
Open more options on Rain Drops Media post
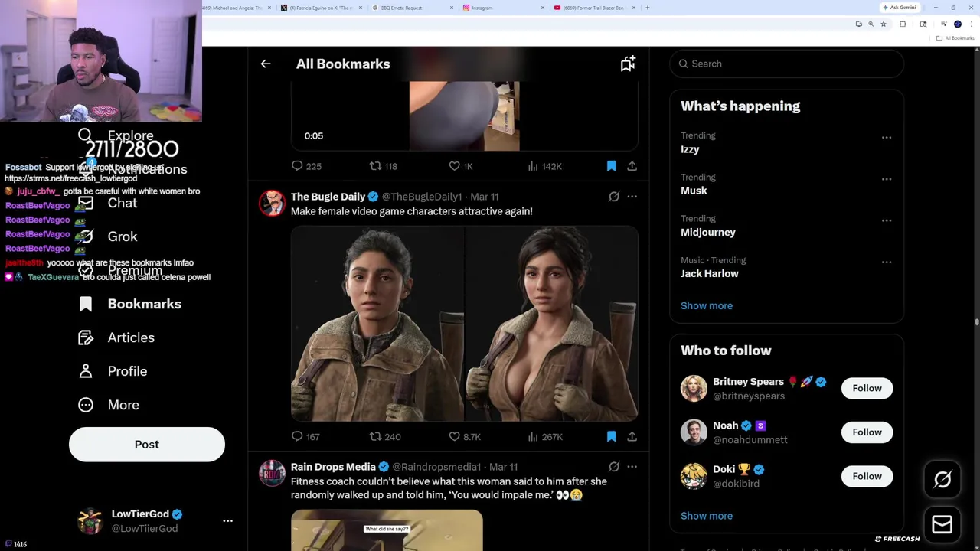click(x=632, y=467)
